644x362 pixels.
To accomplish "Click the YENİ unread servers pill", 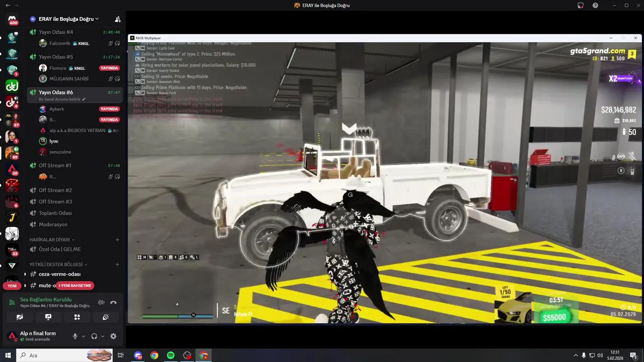I will (x=12, y=286).
